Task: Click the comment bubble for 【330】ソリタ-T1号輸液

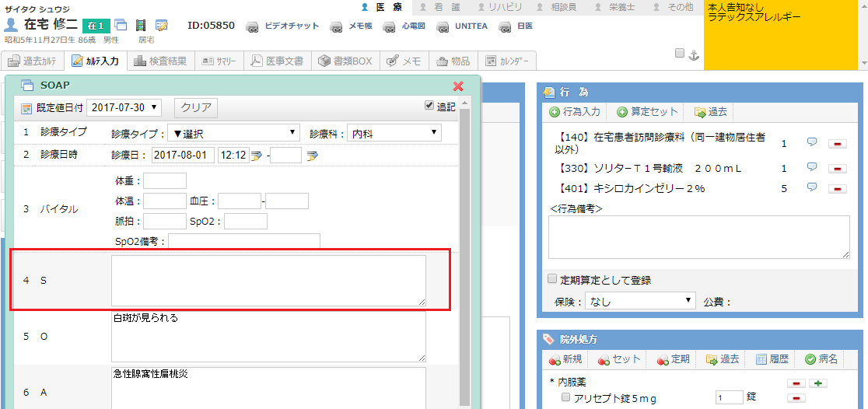Action: 812,166
